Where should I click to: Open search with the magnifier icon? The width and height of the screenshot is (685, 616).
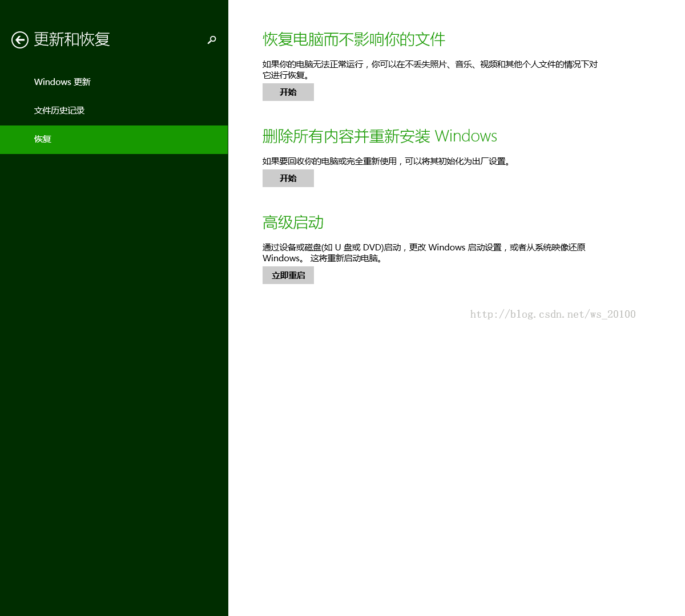tap(212, 40)
